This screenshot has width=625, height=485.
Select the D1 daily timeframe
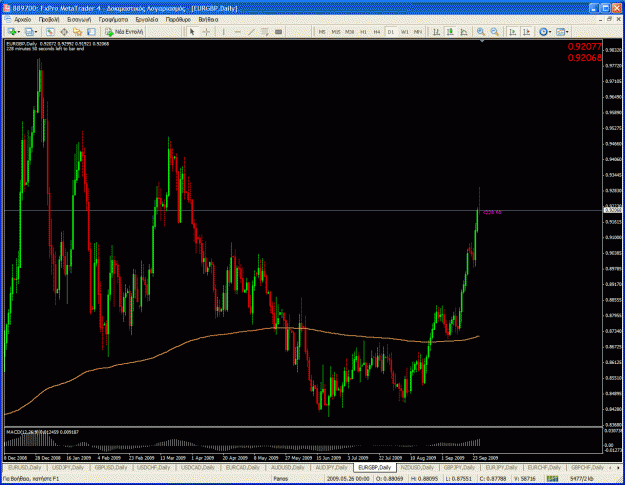click(x=391, y=32)
